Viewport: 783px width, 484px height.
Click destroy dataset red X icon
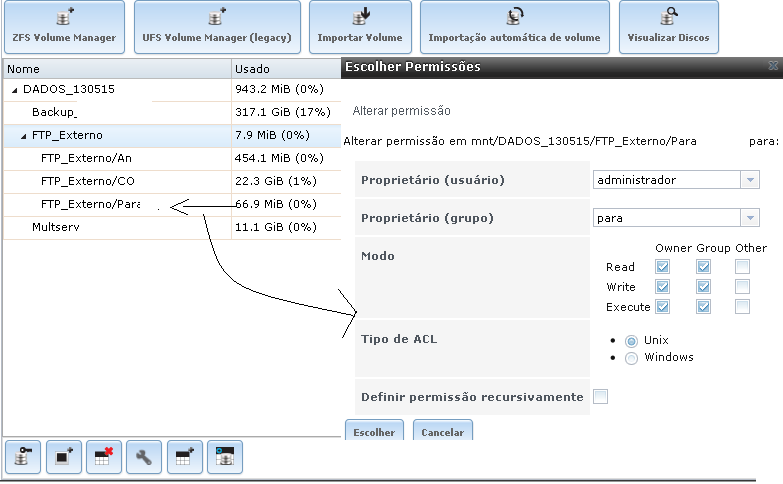coord(104,457)
